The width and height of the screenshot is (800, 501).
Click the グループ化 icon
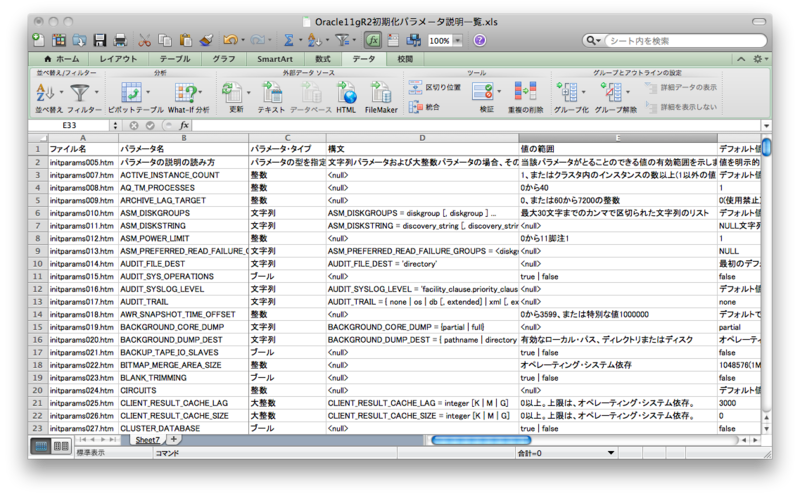point(567,92)
